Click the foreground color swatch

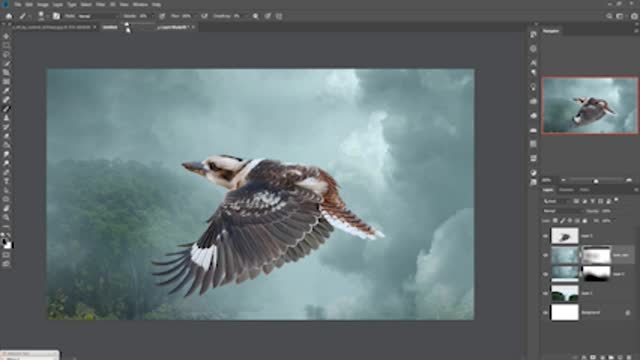(x=5, y=242)
